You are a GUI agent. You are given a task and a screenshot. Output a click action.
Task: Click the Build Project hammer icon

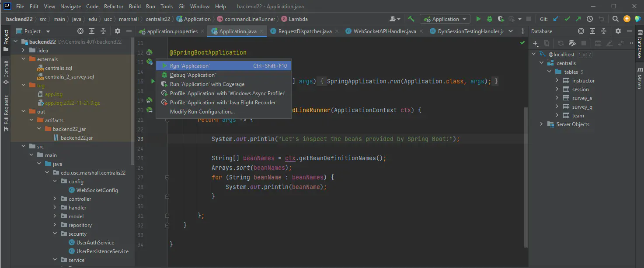click(x=411, y=19)
